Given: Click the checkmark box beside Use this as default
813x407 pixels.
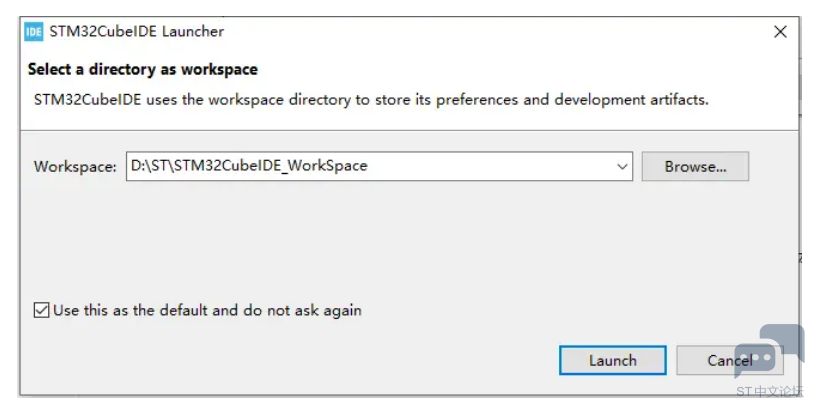Looking at the screenshot, I should tap(41, 310).
